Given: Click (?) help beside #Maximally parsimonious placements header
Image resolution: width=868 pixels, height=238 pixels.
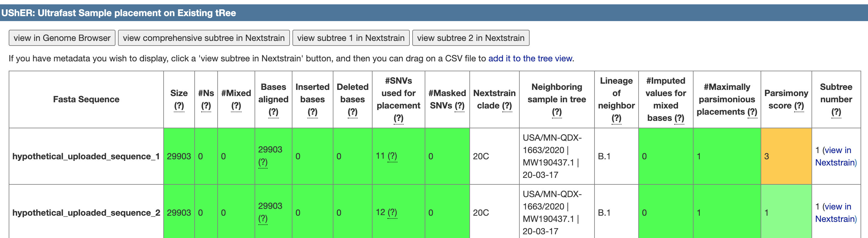Looking at the screenshot, I should pyautogui.click(x=752, y=112).
